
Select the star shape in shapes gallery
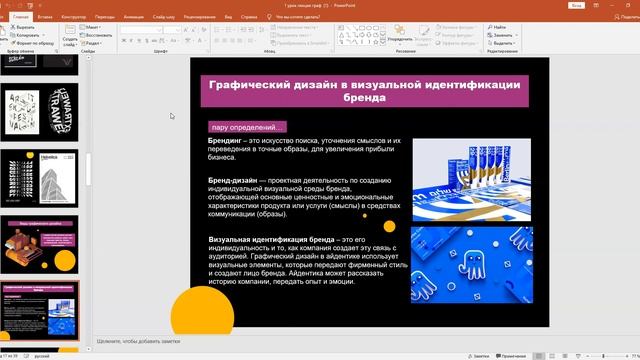pos(376,42)
